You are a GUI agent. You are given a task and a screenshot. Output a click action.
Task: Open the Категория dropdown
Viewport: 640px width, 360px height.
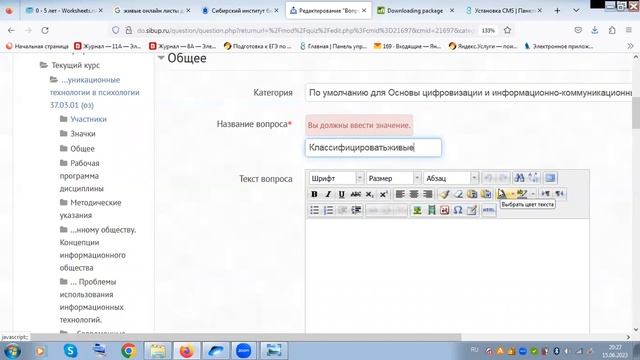(x=469, y=93)
